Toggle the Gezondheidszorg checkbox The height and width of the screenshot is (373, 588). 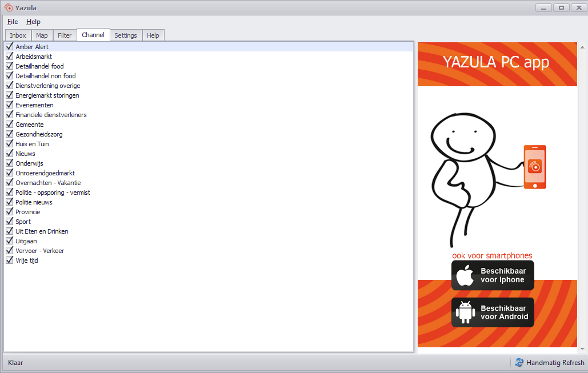pos(10,134)
